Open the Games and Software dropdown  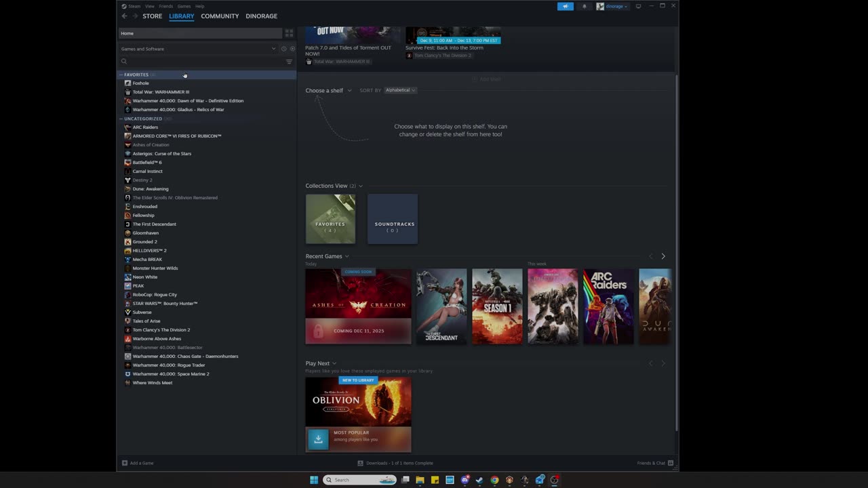click(198, 49)
